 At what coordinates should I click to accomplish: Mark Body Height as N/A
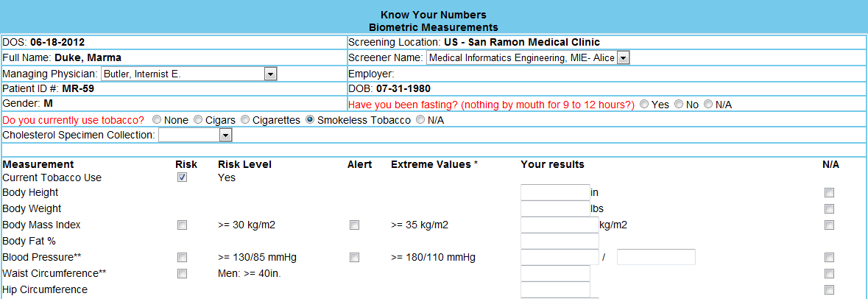(x=829, y=193)
